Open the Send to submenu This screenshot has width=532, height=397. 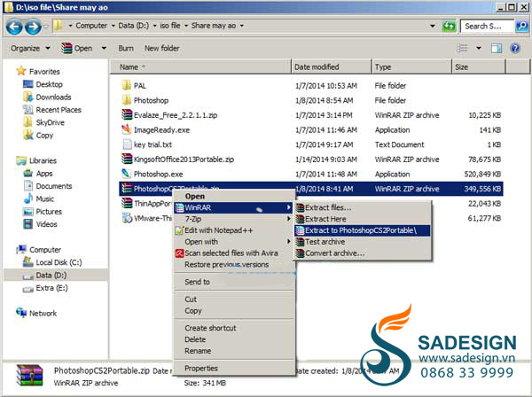[233, 282]
